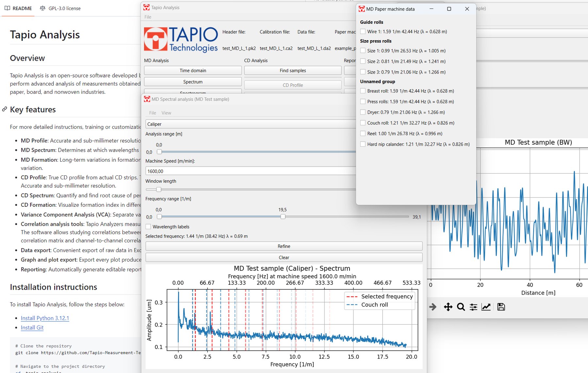588x373 pixels.
Task: Close the MD Paper machine data window
Action: pos(467,9)
